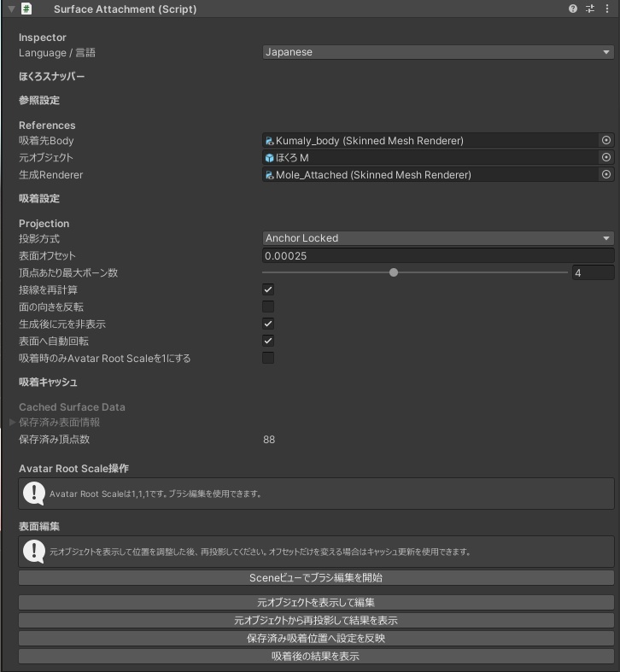Click the Surface Attachment script icon
The height and width of the screenshot is (672, 620).
coord(26,9)
